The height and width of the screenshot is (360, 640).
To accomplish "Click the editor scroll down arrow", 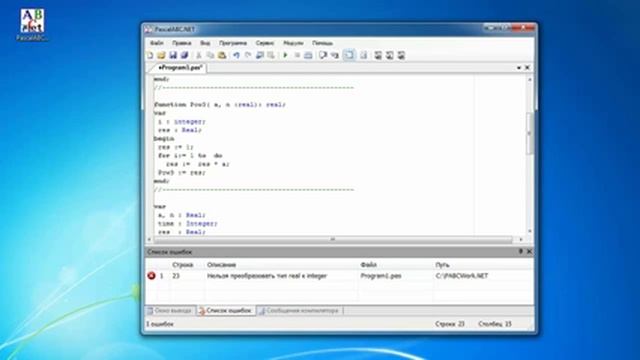I will [530, 231].
